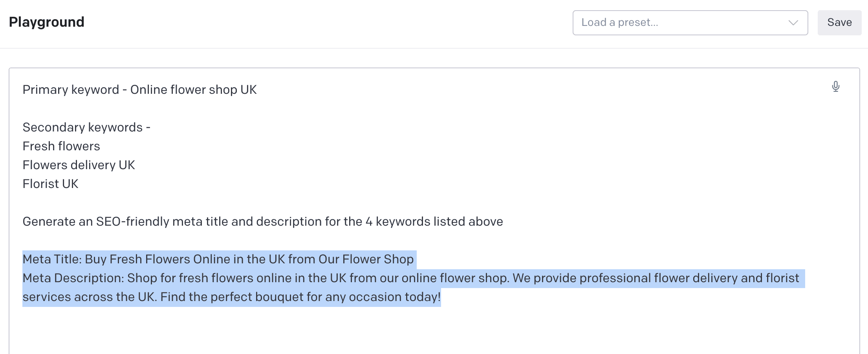Click the words 'Online flower shop UK'
Screen dimensions: 868x354
[x=193, y=90]
